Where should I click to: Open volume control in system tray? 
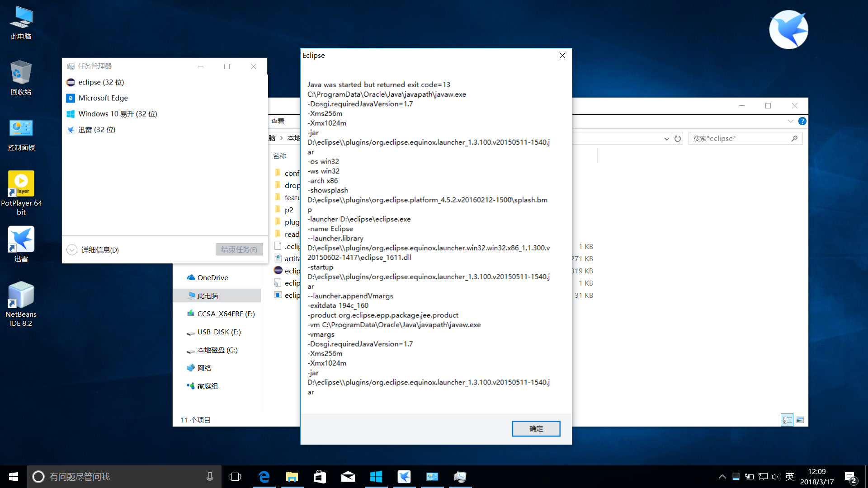pyautogui.click(x=776, y=477)
